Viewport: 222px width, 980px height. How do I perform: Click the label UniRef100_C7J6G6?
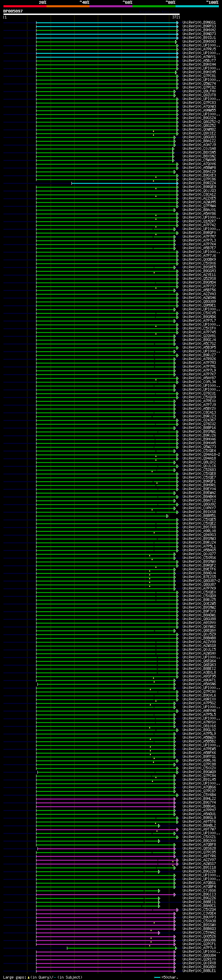click(x=199, y=890)
